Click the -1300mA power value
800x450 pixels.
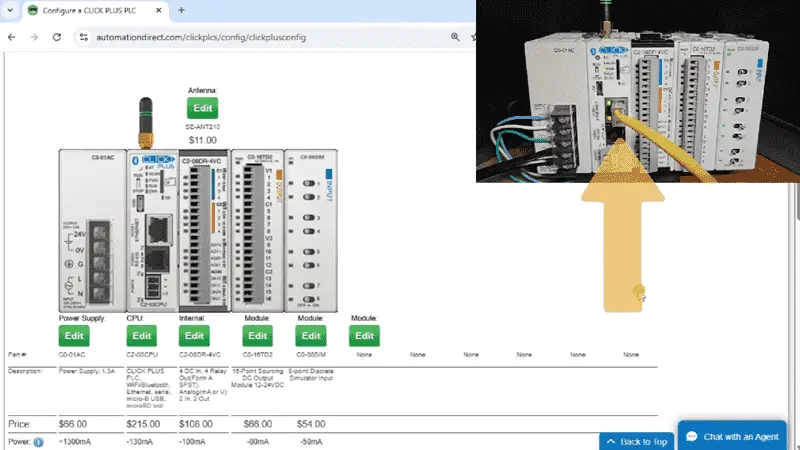tap(75, 442)
